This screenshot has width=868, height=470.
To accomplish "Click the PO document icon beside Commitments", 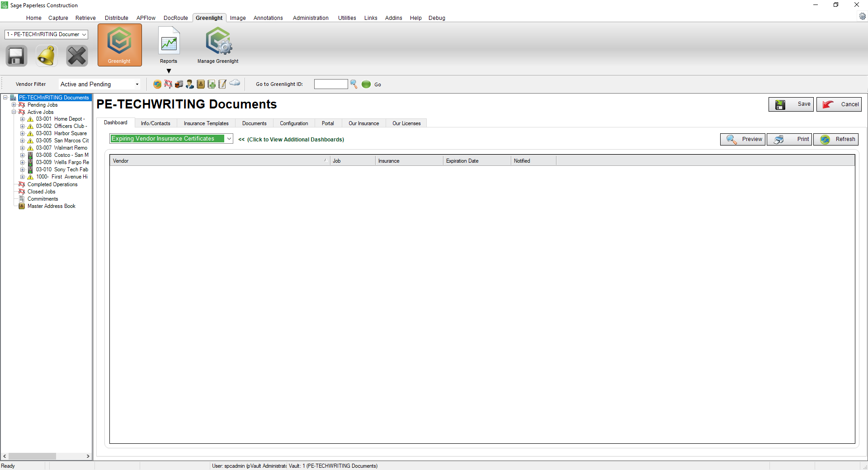I will 22,199.
